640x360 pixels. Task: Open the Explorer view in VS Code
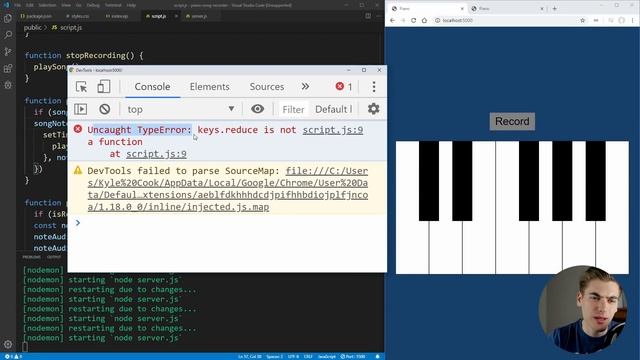pos(8,18)
